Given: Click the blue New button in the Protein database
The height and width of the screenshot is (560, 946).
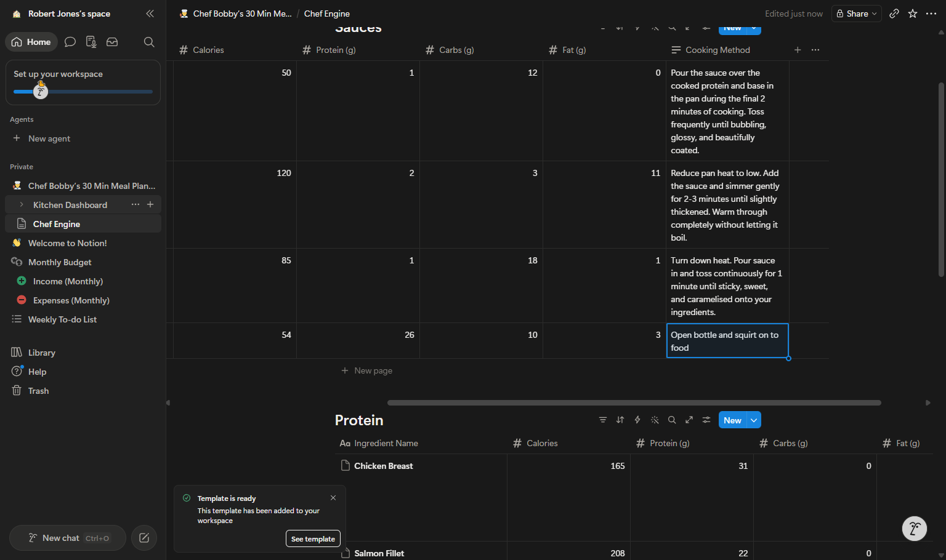Looking at the screenshot, I should point(732,420).
